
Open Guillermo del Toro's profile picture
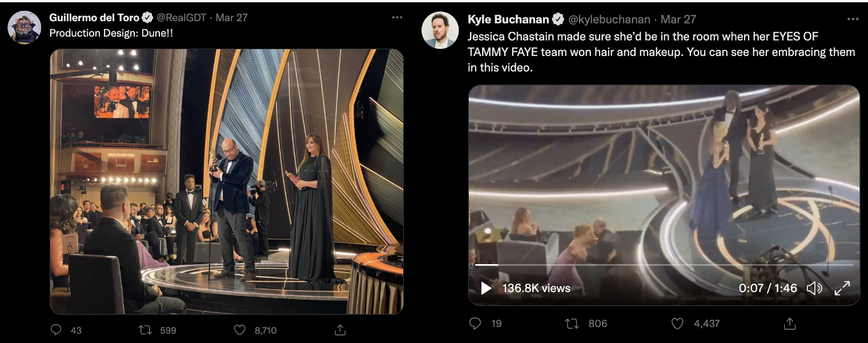click(25, 27)
